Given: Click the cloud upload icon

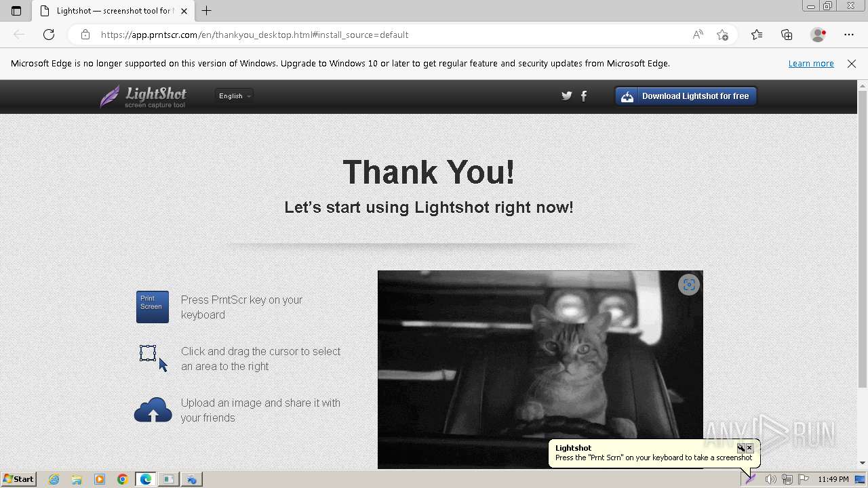Looking at the screenshot, I should [x=153, y=410].
